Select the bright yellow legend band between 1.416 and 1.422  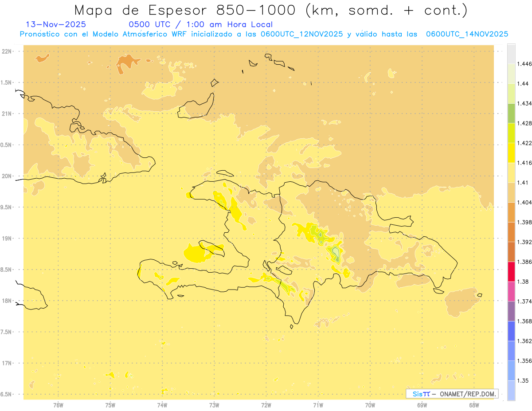click(511, 153)
